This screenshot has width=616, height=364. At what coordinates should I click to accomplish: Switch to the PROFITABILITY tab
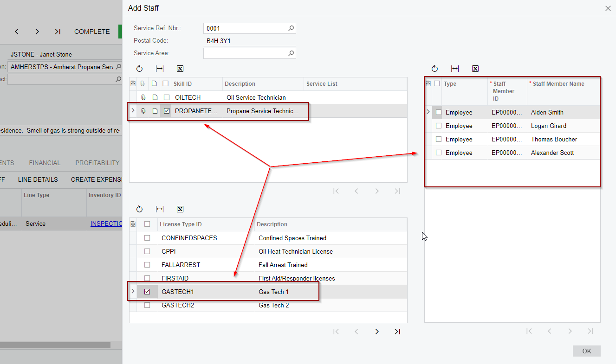(x=97, y=163)
